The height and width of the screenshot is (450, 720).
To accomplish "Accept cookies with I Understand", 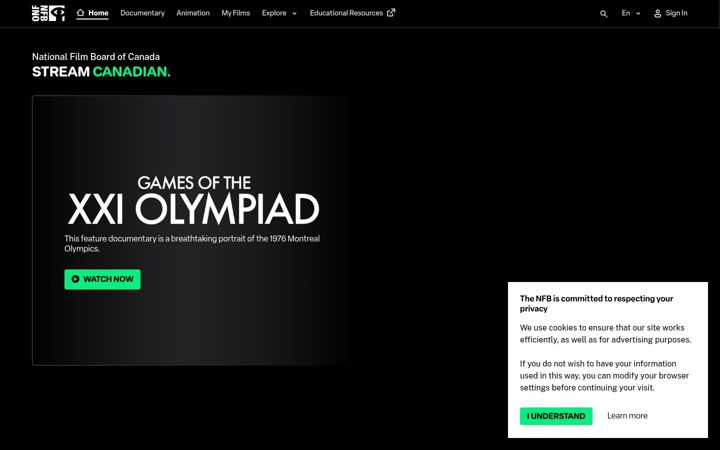I will [556, 416].
